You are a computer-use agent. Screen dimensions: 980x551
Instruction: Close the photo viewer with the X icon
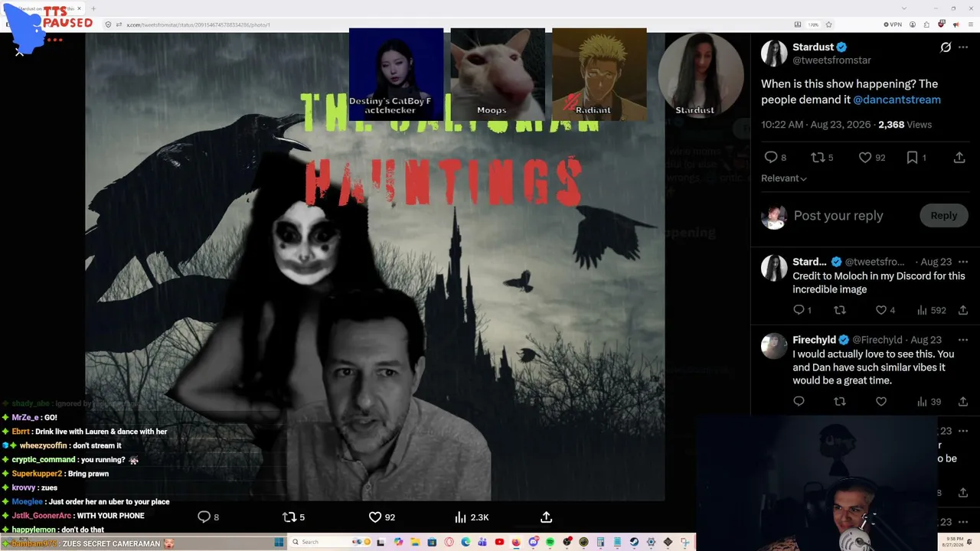pyautogui.click(x=20, y=52)
